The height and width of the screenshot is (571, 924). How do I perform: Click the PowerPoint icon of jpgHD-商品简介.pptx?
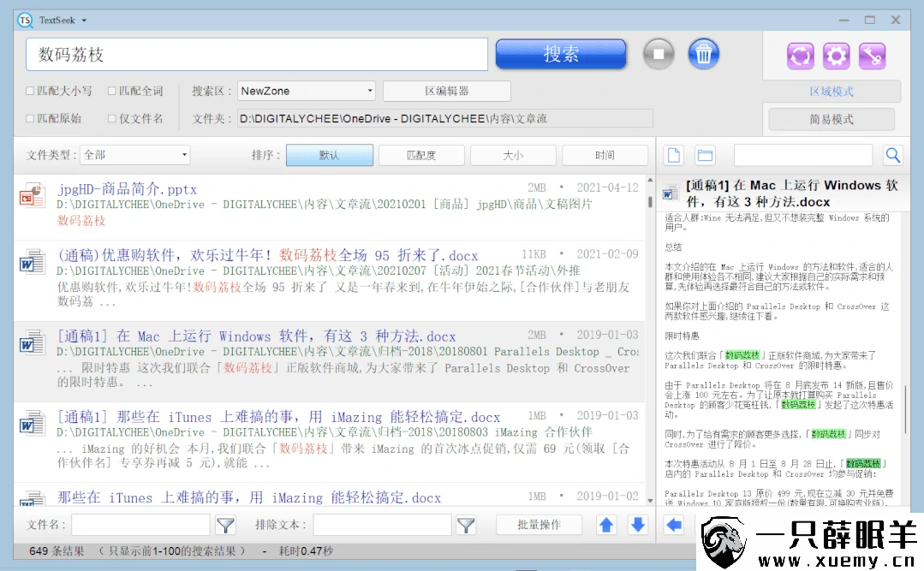click(32, 196)
